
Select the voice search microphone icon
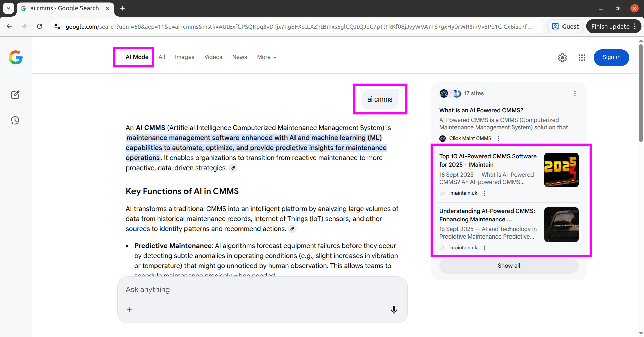click(394, 310)
